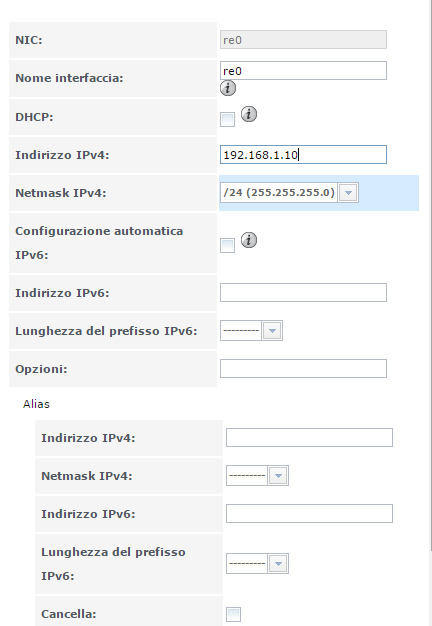Toggle Configurazione automatica IPv6 checkbox
432x626 pixels.
point(228,245)
